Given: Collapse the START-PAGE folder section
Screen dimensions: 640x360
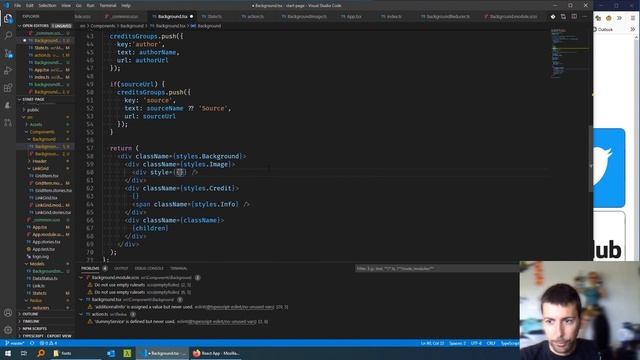Looking at the screenshot, I should (20, 100).
